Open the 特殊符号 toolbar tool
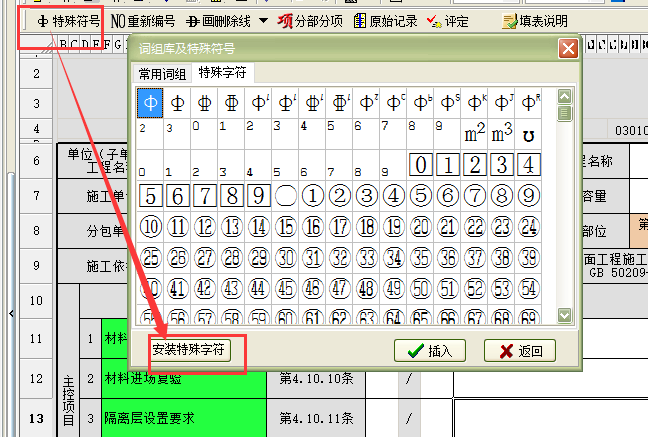The image size is (648, 437). click(66, 20)
